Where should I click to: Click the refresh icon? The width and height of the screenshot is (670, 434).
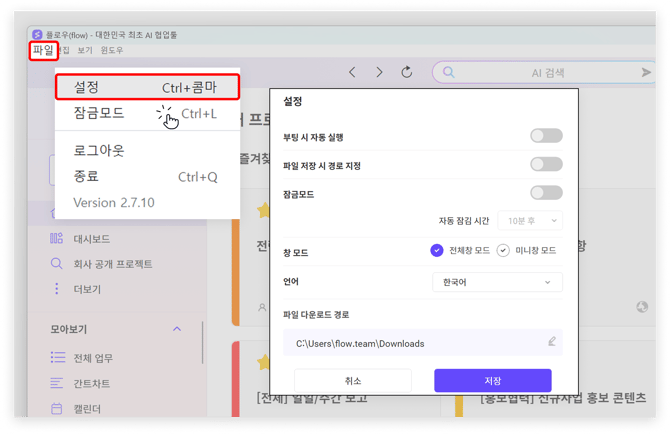[407, 72]
